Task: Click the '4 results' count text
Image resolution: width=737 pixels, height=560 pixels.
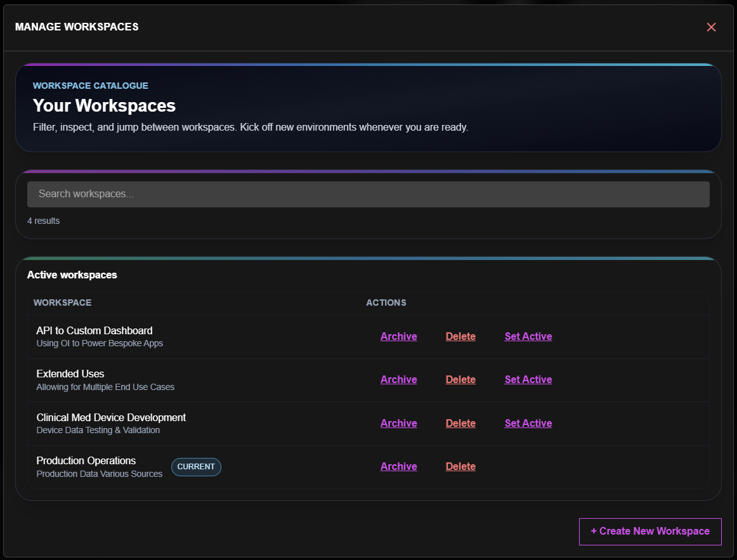Action: point(43,221)
